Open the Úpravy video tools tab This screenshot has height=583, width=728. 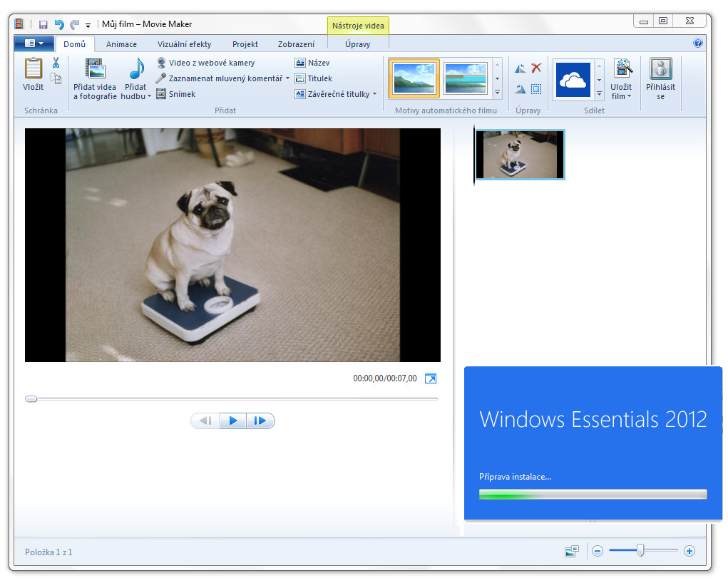[357, 44]
